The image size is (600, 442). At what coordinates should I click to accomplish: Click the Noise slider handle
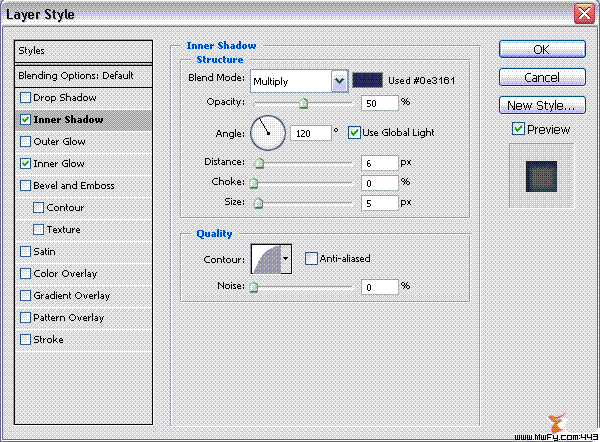[x=253, y=287]
